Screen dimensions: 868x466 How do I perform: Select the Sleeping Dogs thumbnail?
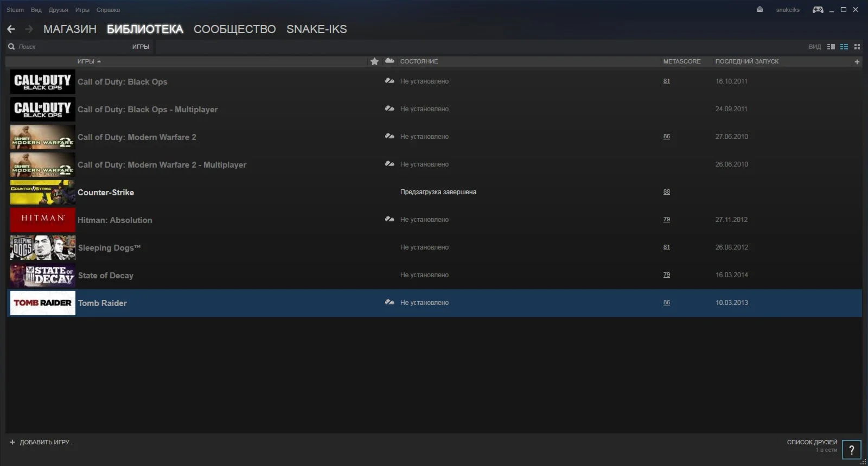coord(43,247)
